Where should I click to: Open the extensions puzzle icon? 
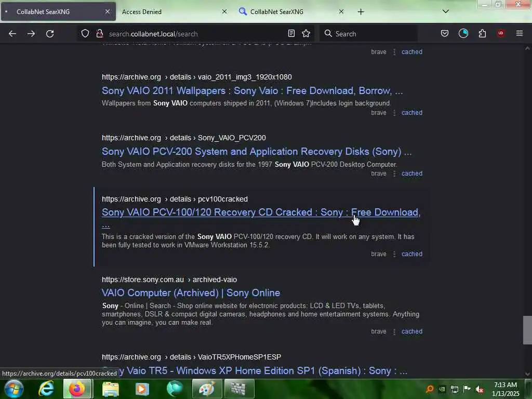[482, 33]
